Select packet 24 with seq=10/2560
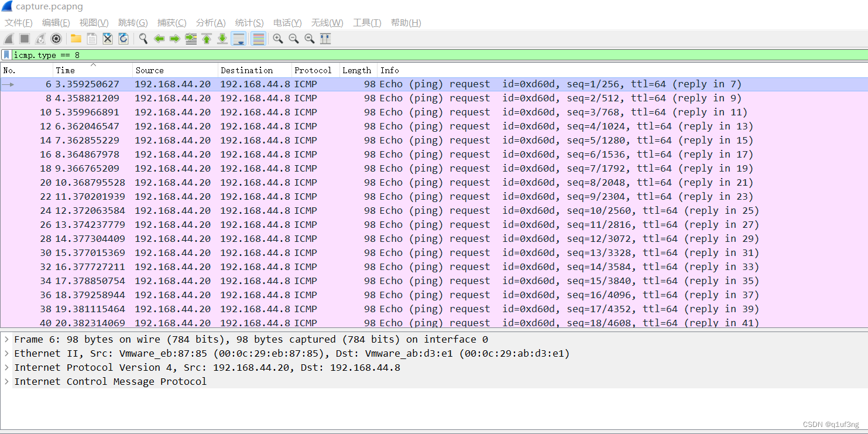Image resolution: width=868 pixels, height=434 pixels. tap(434, 211)
